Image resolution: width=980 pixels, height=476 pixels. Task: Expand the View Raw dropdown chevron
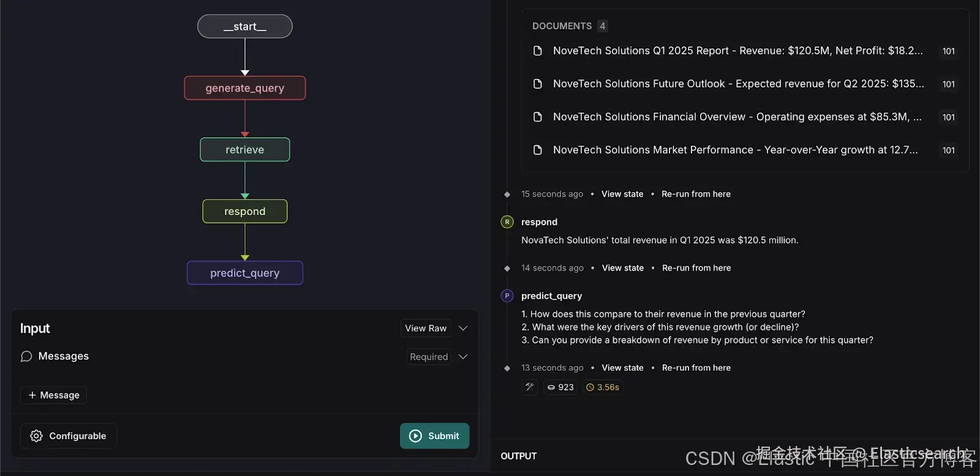click(463, 328)
